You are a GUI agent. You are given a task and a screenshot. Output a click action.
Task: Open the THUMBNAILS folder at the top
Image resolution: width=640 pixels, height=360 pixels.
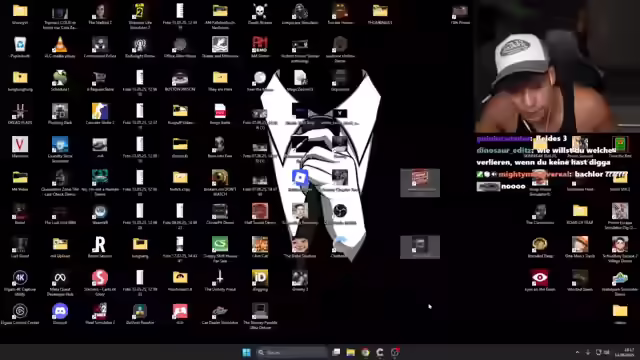tap(380, 11)
